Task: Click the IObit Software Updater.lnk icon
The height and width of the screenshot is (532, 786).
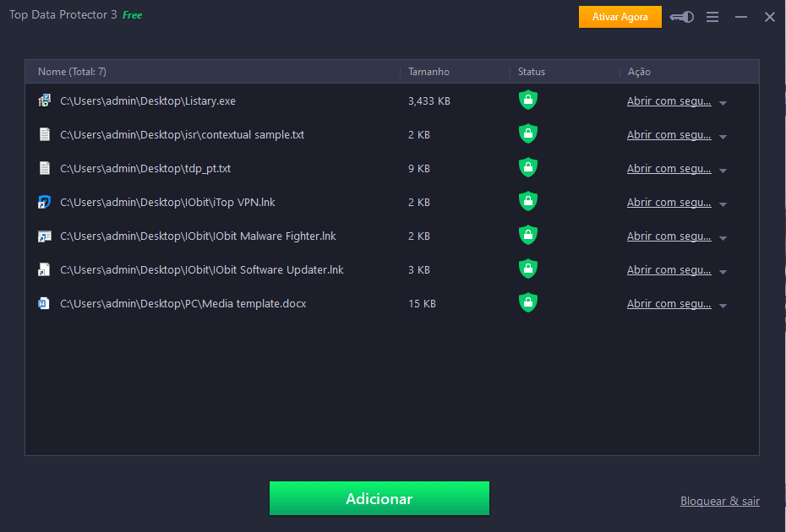Action: click(x=45, y=269)
